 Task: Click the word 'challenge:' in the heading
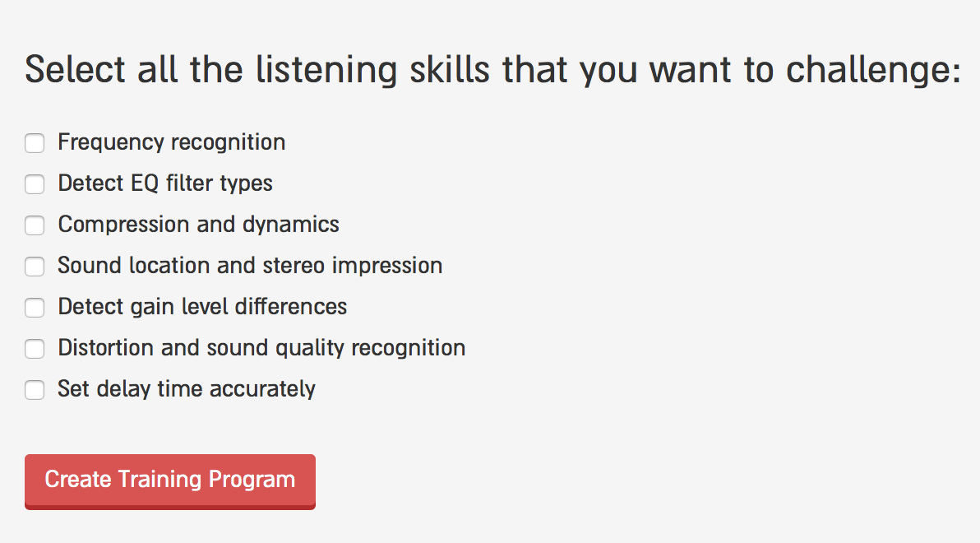coord(872,70)
